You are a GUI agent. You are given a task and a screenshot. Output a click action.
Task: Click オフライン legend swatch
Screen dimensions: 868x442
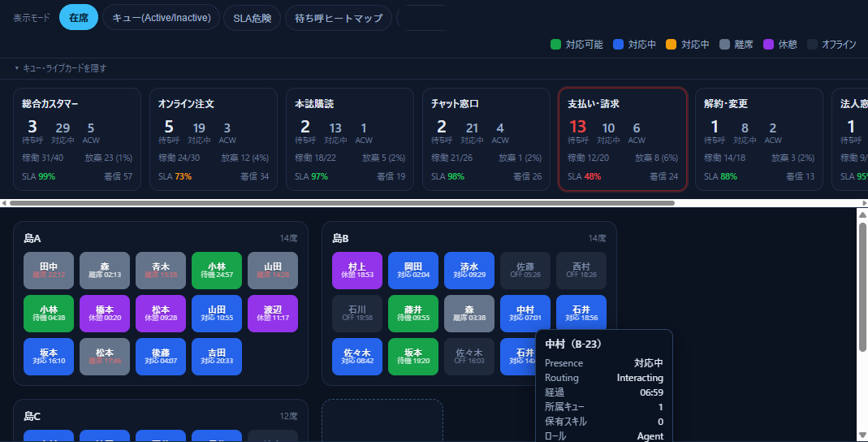tap(812, 45)
